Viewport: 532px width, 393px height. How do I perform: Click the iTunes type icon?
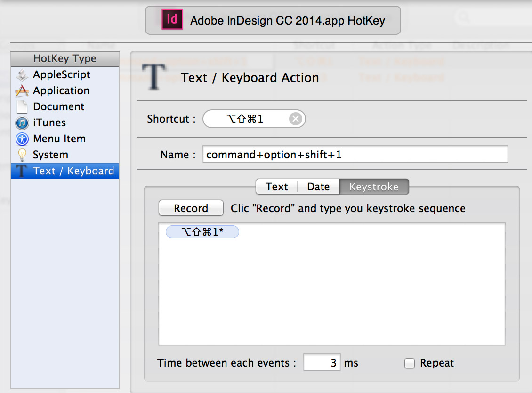tap(22, 123)
